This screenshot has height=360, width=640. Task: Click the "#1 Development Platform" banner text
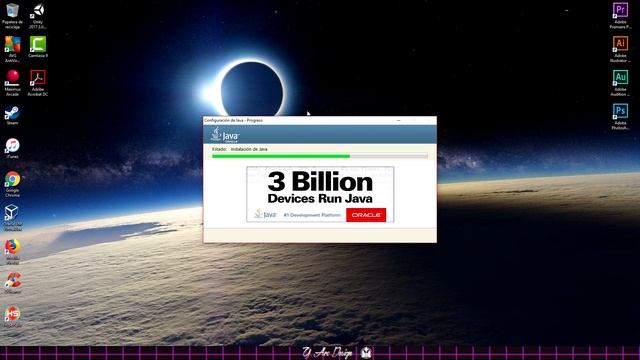(x=312, y=215)
